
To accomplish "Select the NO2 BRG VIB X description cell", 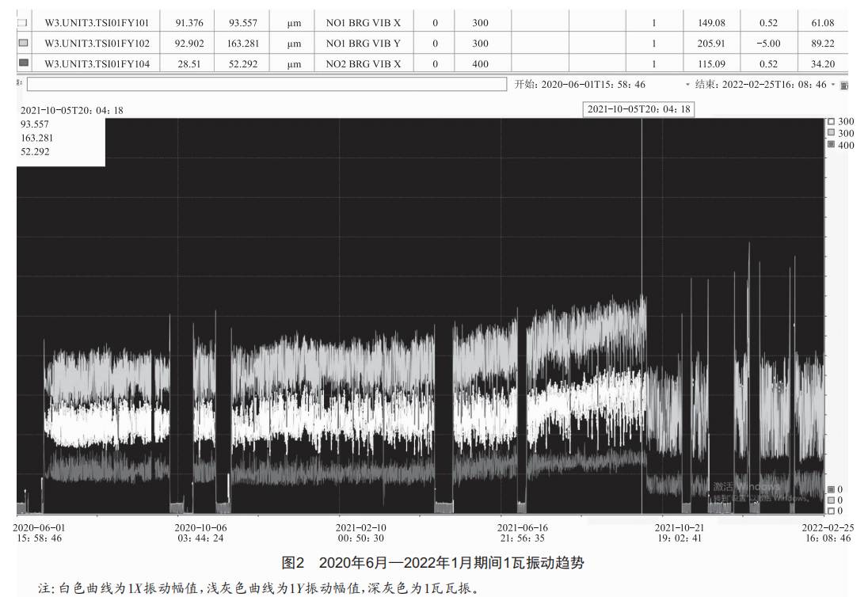I will point(363,63).
